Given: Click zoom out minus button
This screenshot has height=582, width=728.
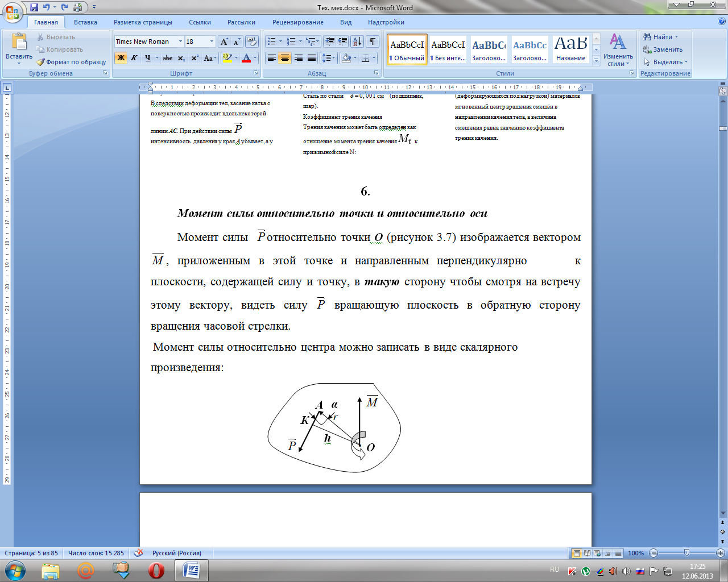Looking at the screenshot, I should click(653, 553).
